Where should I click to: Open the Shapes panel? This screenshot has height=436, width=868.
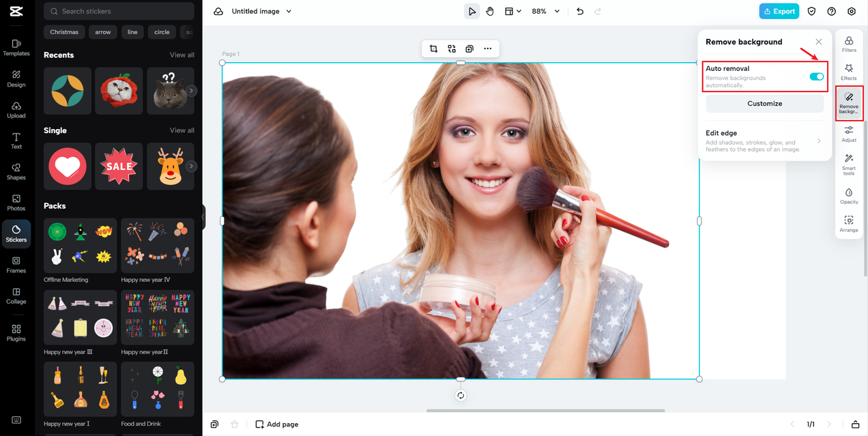16,172
